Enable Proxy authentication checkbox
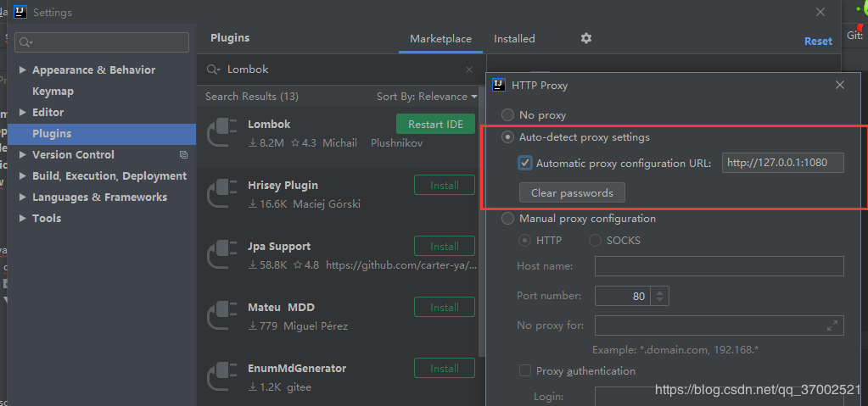Image resolution: width=868 pixels, height=406 pixels. [524, 370]
